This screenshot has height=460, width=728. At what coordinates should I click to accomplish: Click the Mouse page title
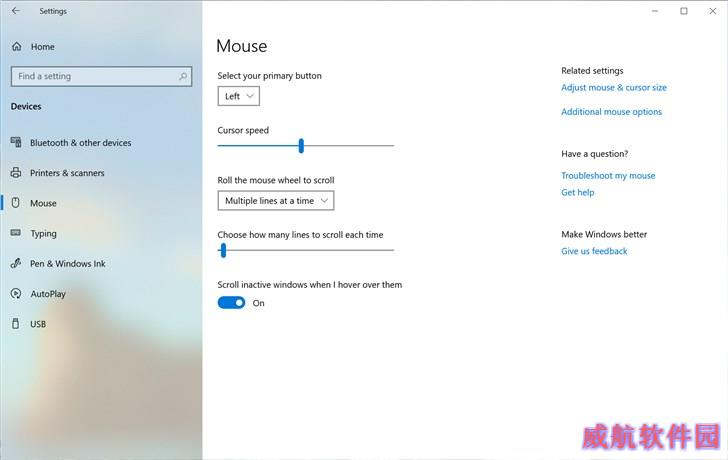coord(241,46)
